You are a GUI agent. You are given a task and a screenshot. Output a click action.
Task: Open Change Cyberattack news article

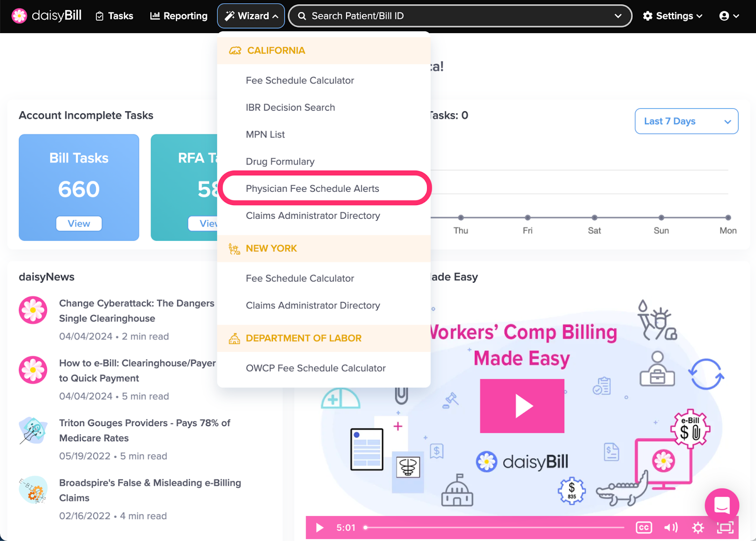click(137, 311)
